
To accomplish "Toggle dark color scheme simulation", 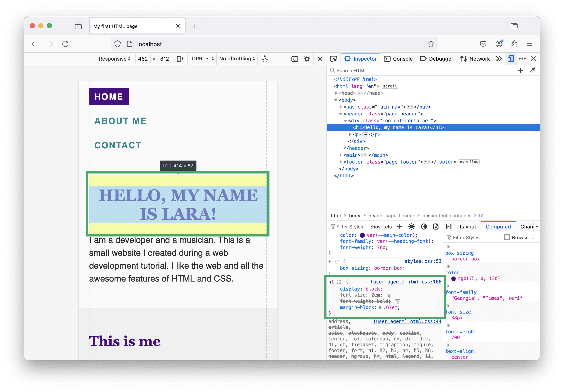I will coord(424,227).
